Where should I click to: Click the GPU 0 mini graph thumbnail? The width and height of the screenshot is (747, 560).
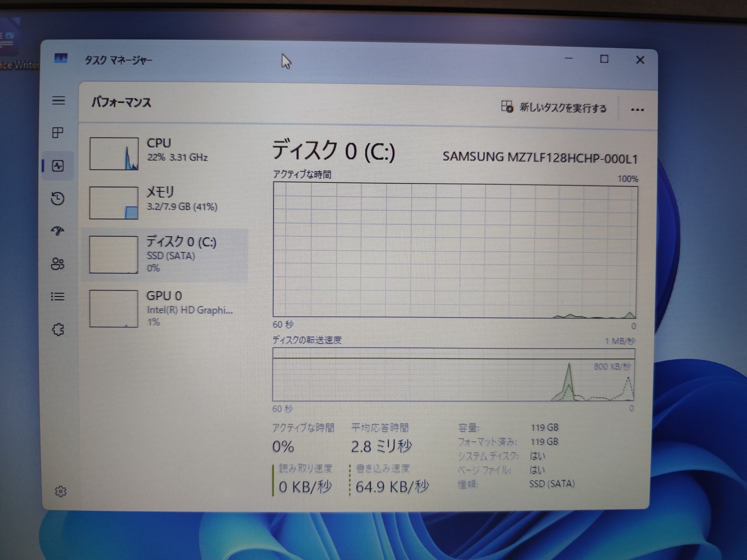coord(114,309)
